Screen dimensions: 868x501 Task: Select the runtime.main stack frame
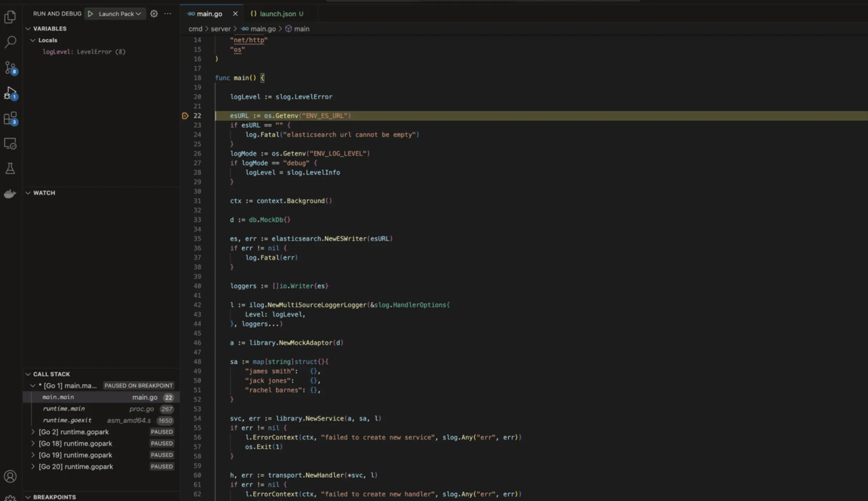(101, 409)
